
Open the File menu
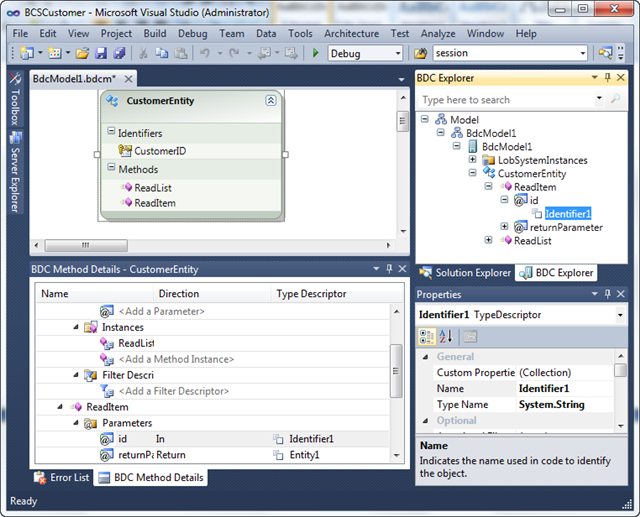pyautogui.click(x=20, y=33)
